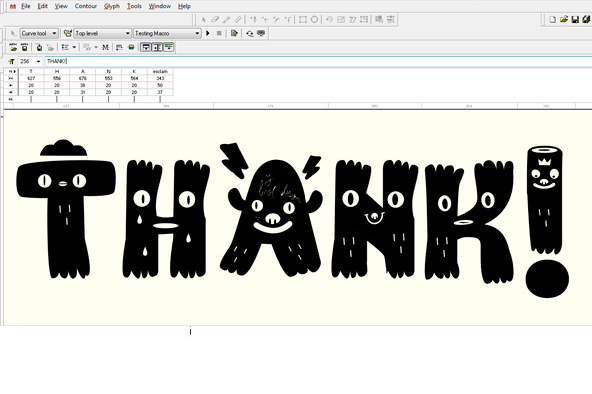Click the Save metrics file icon
This screenshot has width=592, height=394.
25,47
